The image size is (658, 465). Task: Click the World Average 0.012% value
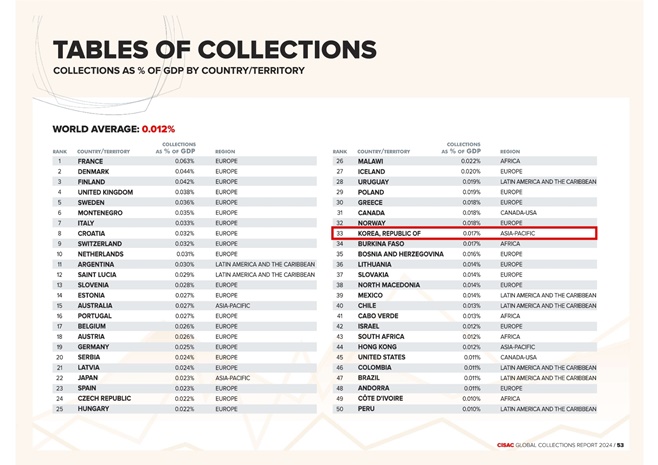[x=158, y=129]
